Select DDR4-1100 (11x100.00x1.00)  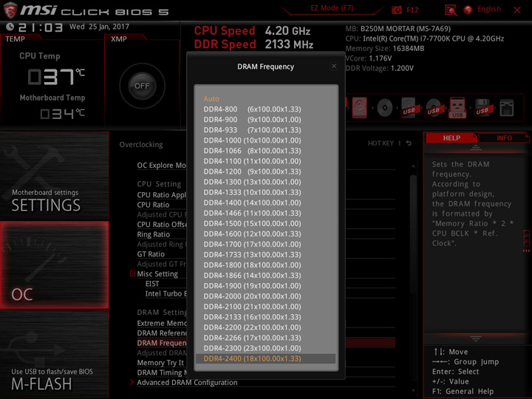(252, 161)
